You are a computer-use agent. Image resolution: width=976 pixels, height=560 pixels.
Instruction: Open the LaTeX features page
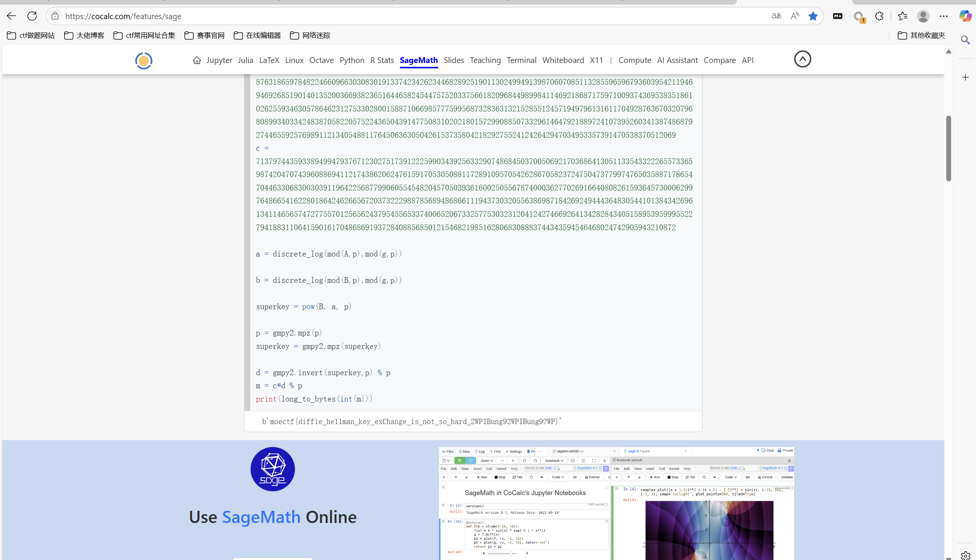pos(269,60)
